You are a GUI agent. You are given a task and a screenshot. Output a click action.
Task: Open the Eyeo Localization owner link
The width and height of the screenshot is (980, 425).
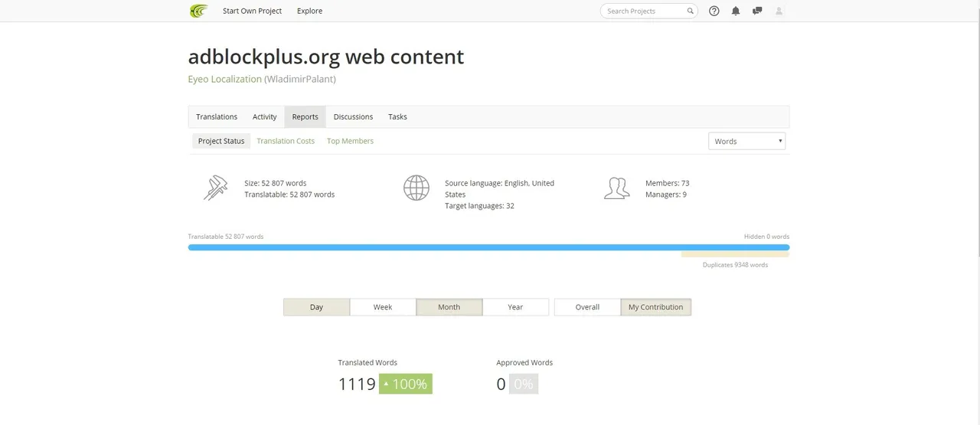tap(225, 79)
